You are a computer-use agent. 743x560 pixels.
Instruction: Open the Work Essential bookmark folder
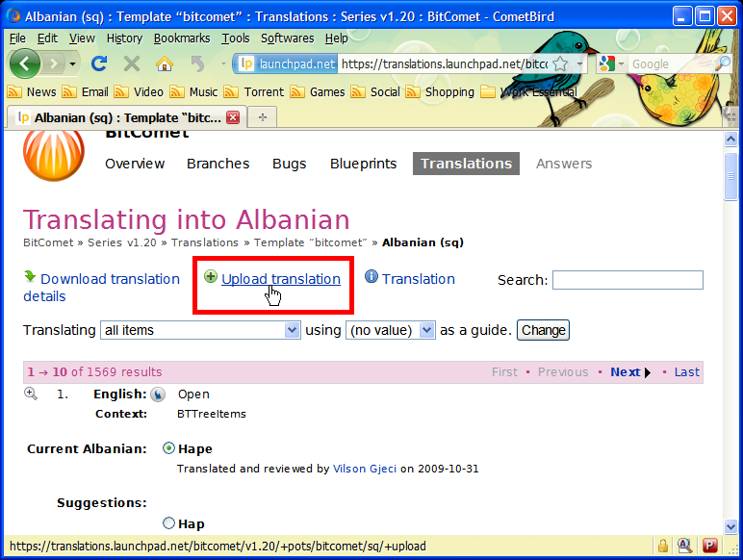tap(528, 92)
